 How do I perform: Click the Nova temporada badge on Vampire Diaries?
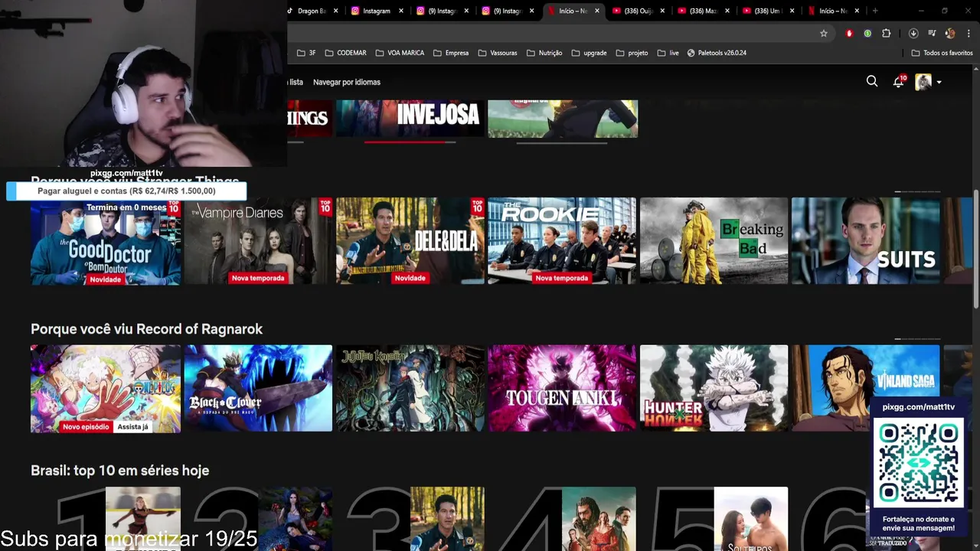[x=258, y=279]
